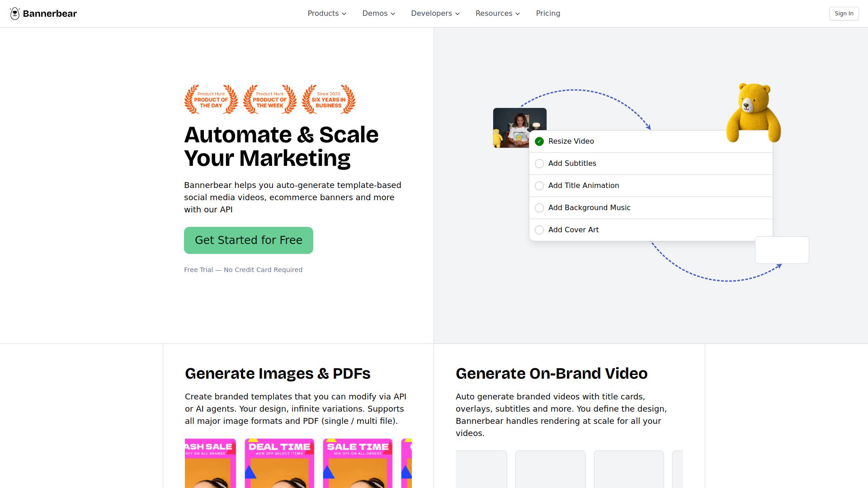Expand the Demos dropdown chevron
The height and width of the screenshot is (488, 868).
tap(393, 14)
